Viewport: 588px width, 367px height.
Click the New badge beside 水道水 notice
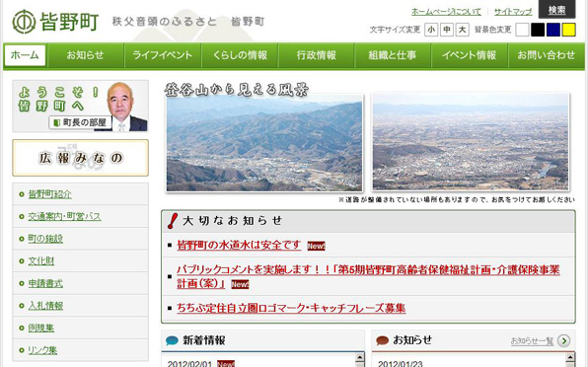316,246
